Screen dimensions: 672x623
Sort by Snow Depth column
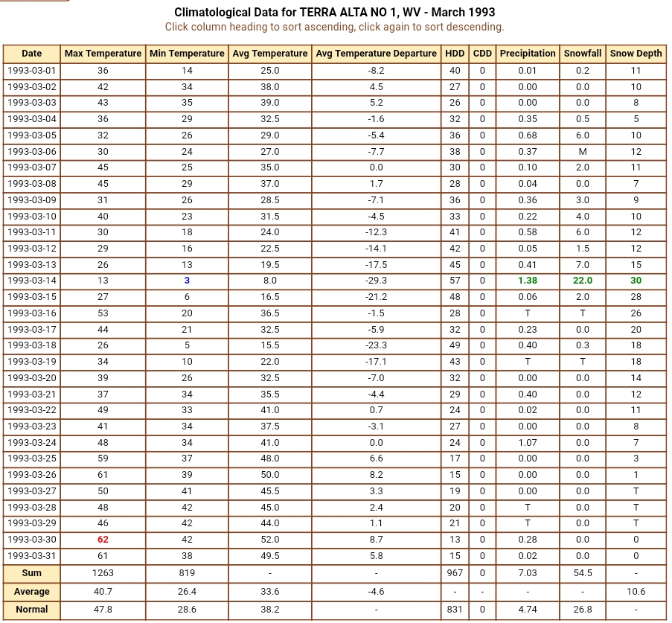[x=636, y=54]
